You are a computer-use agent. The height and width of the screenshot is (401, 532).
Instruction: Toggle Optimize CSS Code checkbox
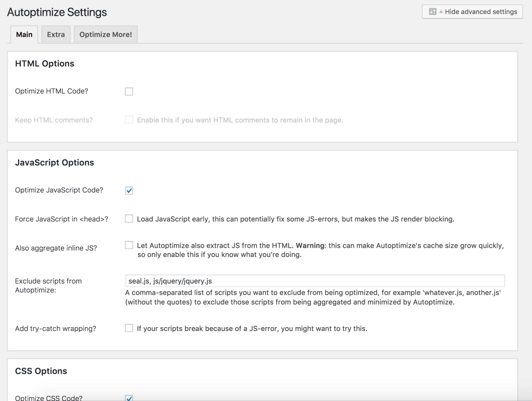pyautogui.click(x=129, y=398)
